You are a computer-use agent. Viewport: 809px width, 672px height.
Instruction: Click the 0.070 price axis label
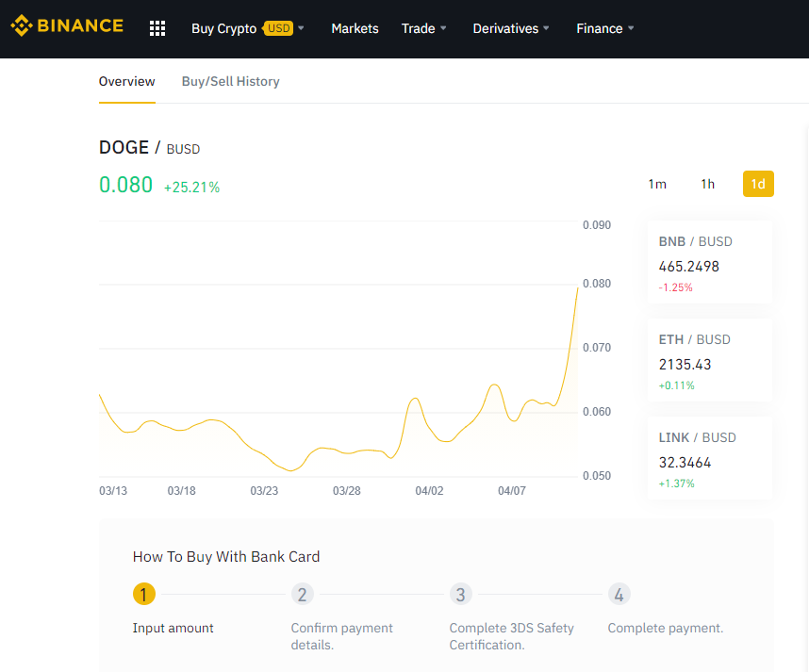tap(597, 348)
